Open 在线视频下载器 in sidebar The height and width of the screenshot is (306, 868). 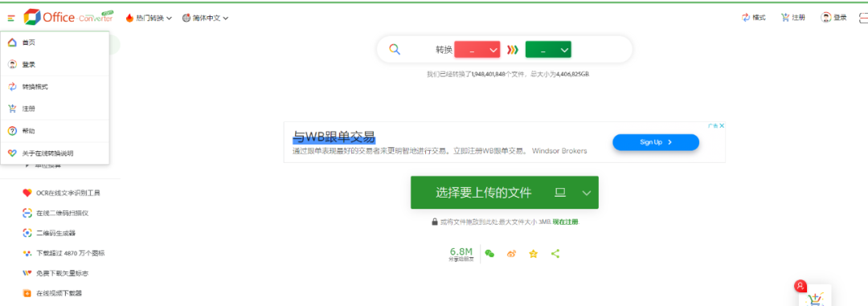click(x=52, y=292)
